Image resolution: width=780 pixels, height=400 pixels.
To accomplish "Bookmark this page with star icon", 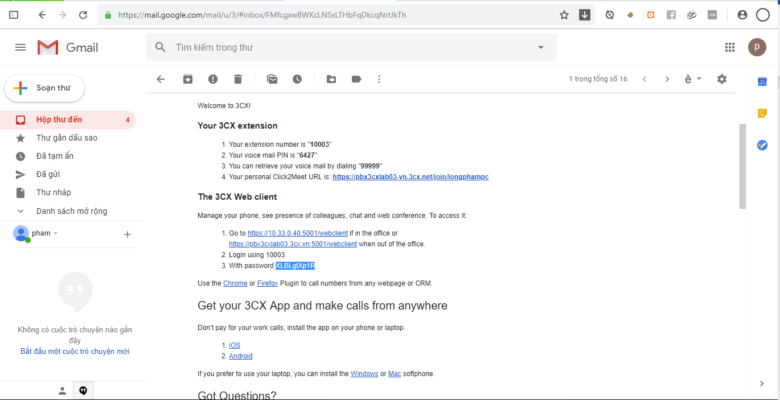I will click(x=564, y=15).
